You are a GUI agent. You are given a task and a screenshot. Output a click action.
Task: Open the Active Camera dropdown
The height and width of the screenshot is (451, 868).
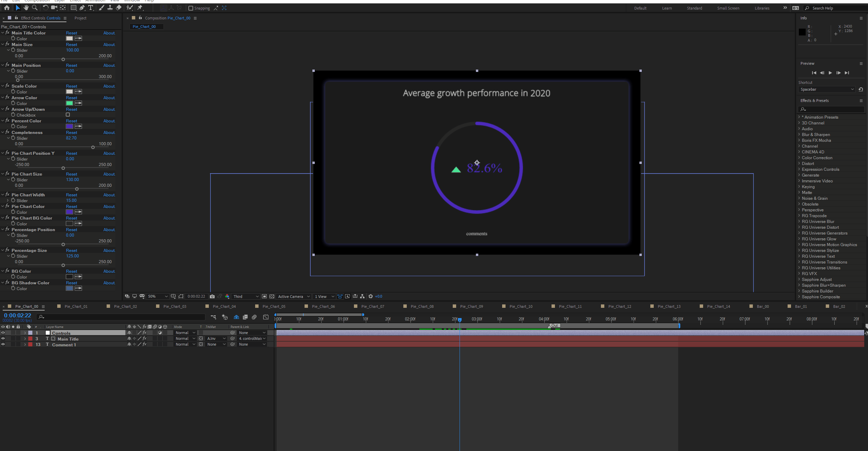pyautogui.click(x=294, y=297)
